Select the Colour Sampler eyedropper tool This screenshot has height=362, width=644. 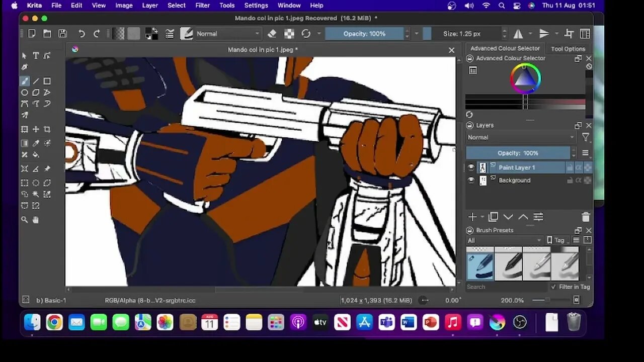click(x=36, y=143)
